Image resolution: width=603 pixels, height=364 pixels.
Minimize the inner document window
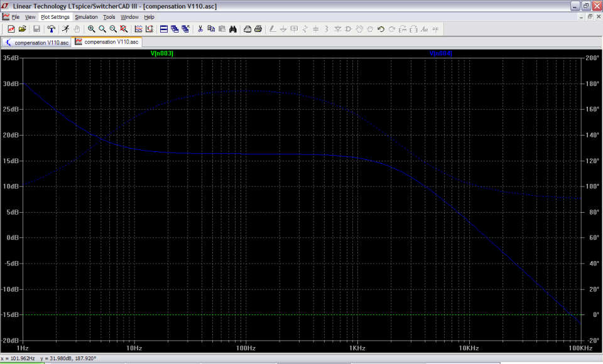click(582, 16)
